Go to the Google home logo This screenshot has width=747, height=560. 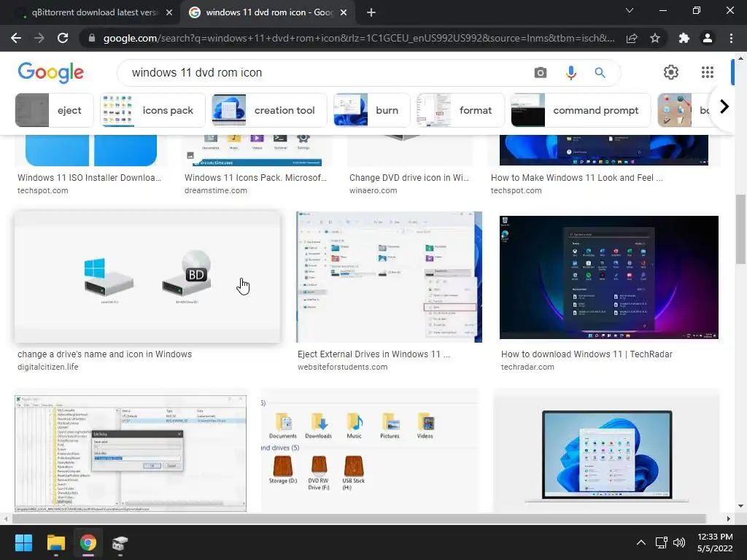tap(50, 72)
